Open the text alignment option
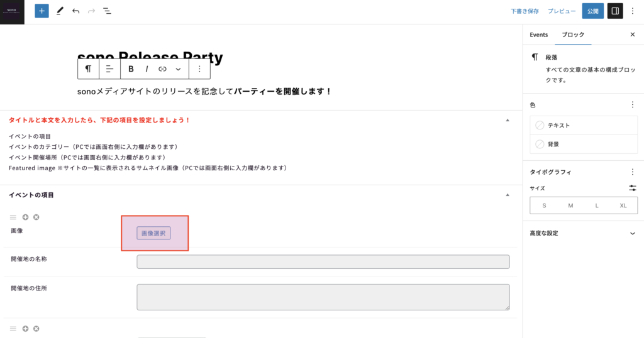This screenshot has width=644, height=338. tap(109, 69)
